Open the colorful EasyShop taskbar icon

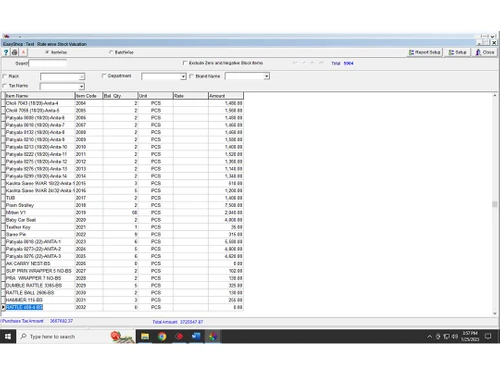point(213,337)
